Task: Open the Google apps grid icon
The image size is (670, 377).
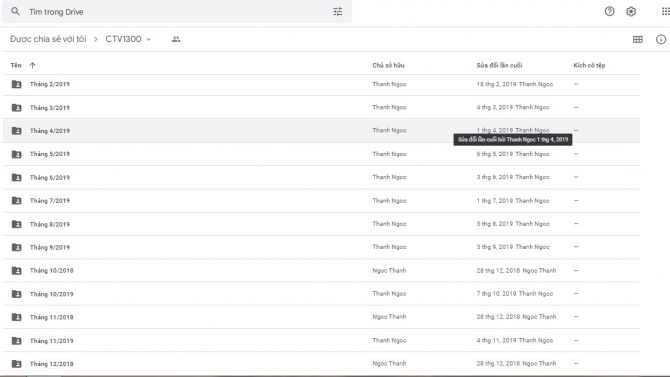Action: [665, 12]
